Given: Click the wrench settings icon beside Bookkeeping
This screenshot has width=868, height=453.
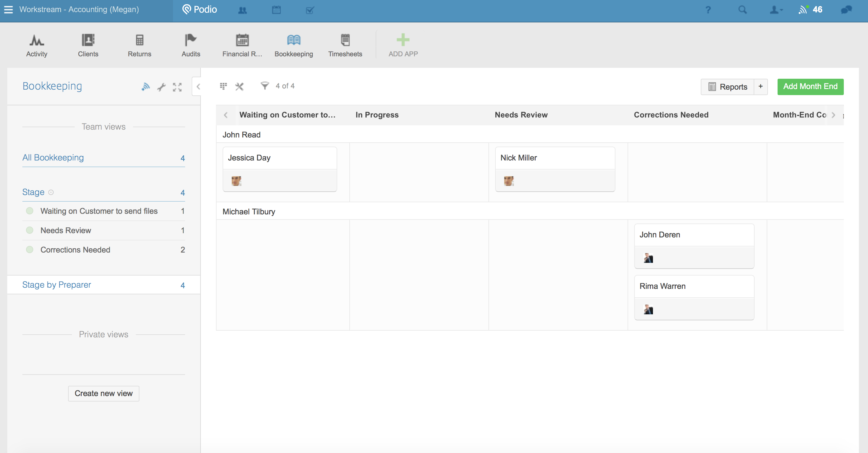Looking at the screenshot, I should click(x=162, y=87).
